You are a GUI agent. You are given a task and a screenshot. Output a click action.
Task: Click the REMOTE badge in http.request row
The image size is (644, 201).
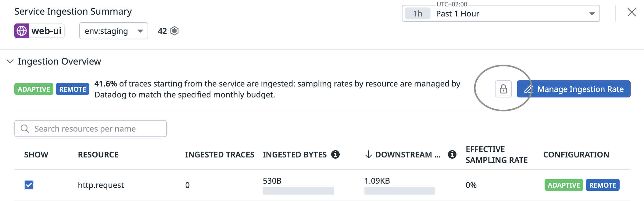click(x=602, y=185)
